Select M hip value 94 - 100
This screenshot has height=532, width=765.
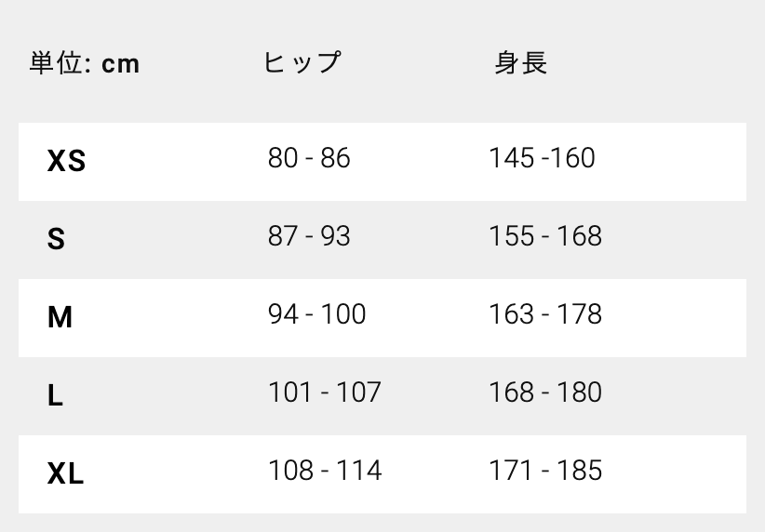pyautogui.click(x=316, y=315)
